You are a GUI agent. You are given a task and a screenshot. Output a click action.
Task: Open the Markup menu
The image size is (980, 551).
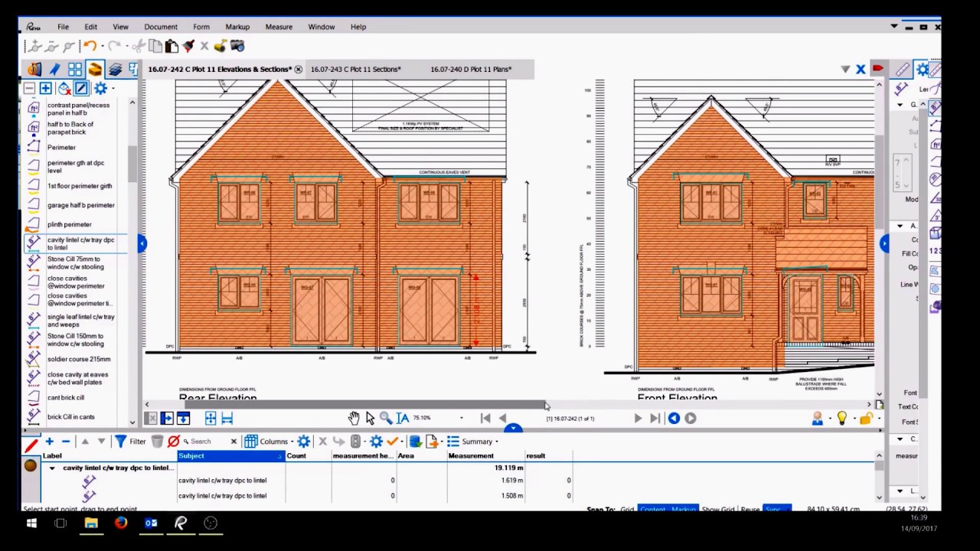237,27
